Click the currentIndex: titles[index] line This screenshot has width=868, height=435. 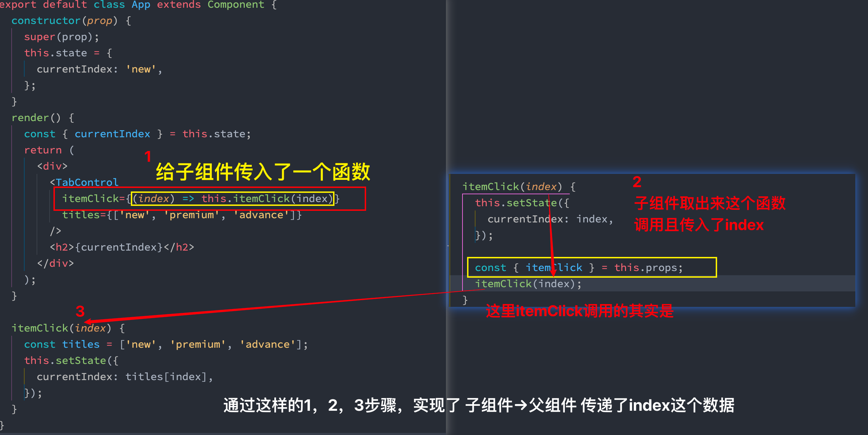coord(125,377)
